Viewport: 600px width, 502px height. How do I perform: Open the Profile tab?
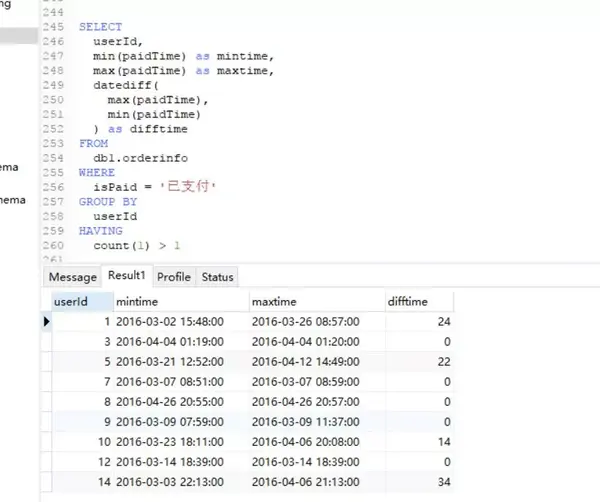[174, 277]
